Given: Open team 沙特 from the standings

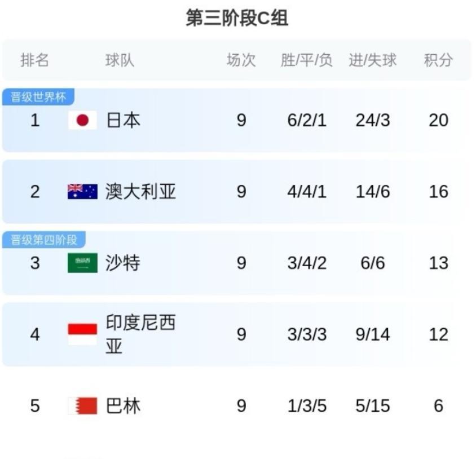Looking at the screenshot, I should pos(123,263).
